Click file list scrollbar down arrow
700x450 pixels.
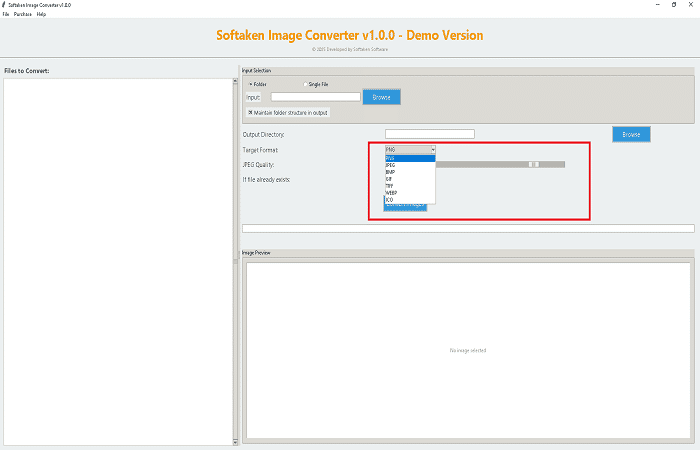pyautogui.click(x=235, y=442)
